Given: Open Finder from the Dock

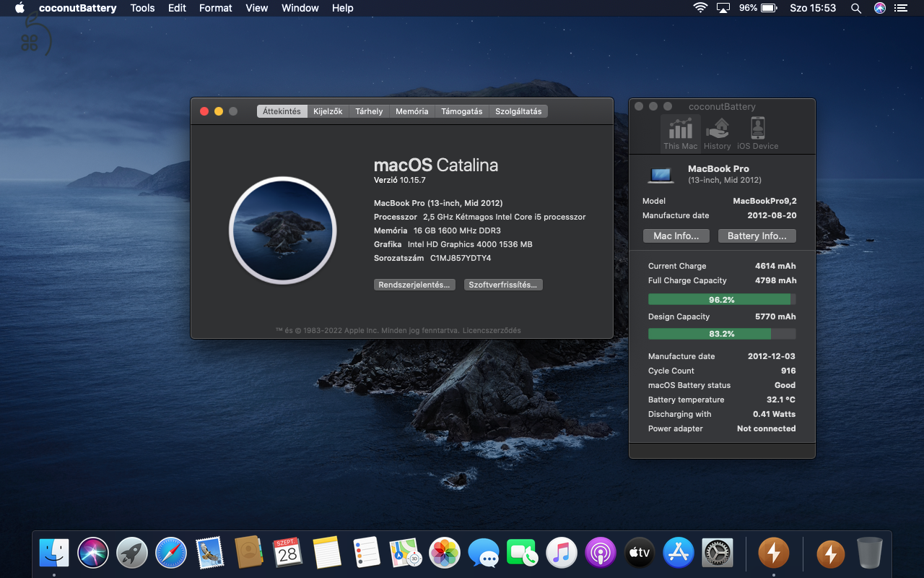Looking at the screenshot, I should tap(54, 553).
